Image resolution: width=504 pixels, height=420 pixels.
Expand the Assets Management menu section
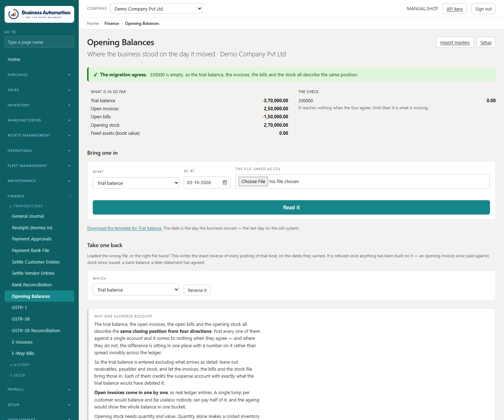click(x=39, y=135)
